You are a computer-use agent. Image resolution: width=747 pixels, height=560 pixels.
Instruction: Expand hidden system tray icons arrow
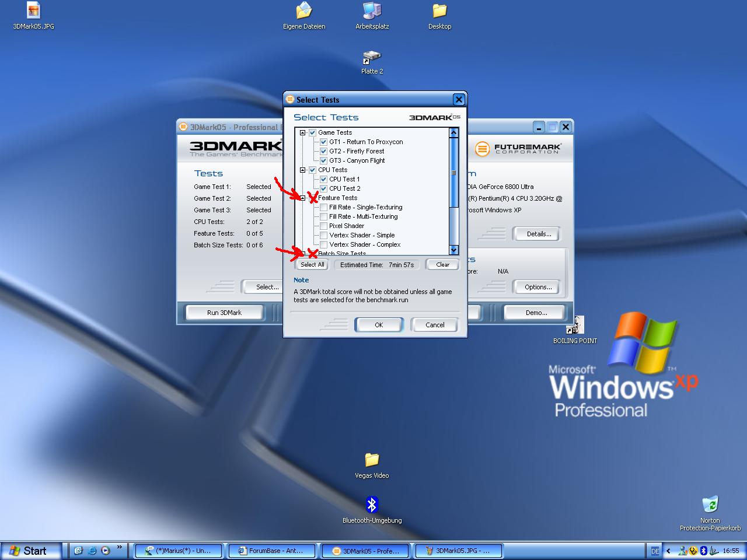(668, 551)
